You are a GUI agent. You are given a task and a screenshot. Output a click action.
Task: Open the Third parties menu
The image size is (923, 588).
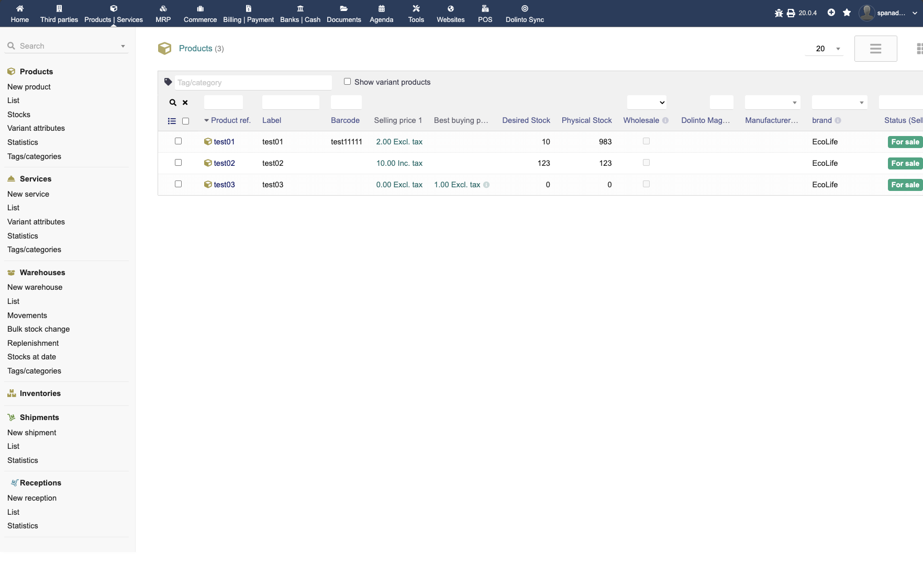coord(59,14)
